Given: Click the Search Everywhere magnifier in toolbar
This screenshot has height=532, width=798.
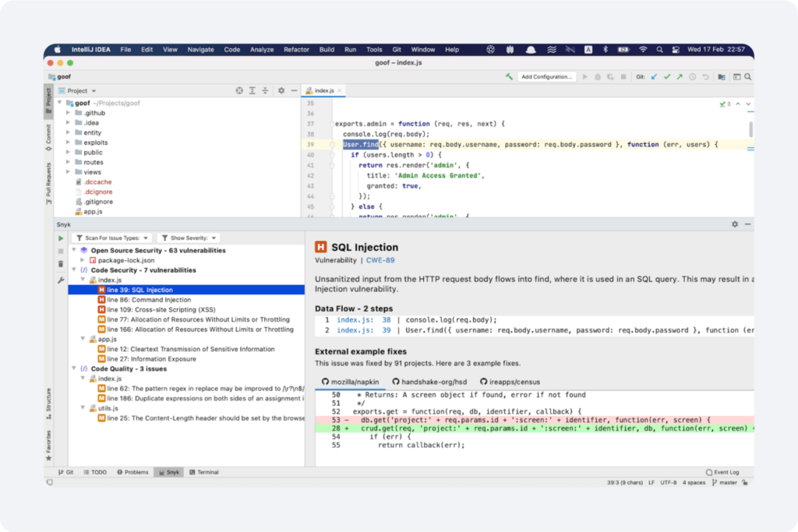Looking at the screenshot, I should coord(747,77).
